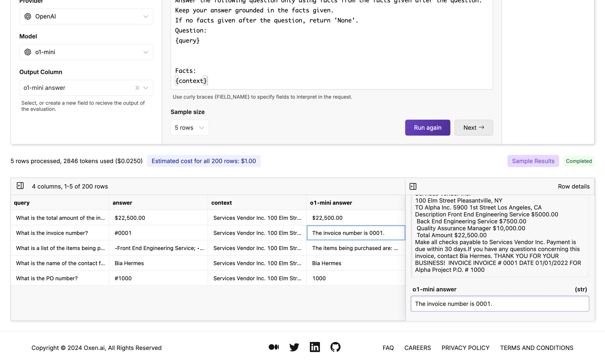Click the Run again button
The width and height of the screenshot is (605, 364).
427,128
